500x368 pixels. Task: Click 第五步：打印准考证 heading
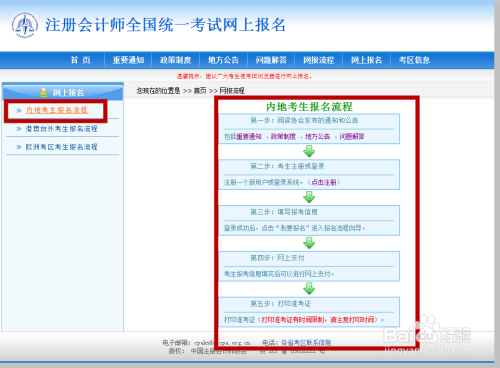[x=281, y=304]
